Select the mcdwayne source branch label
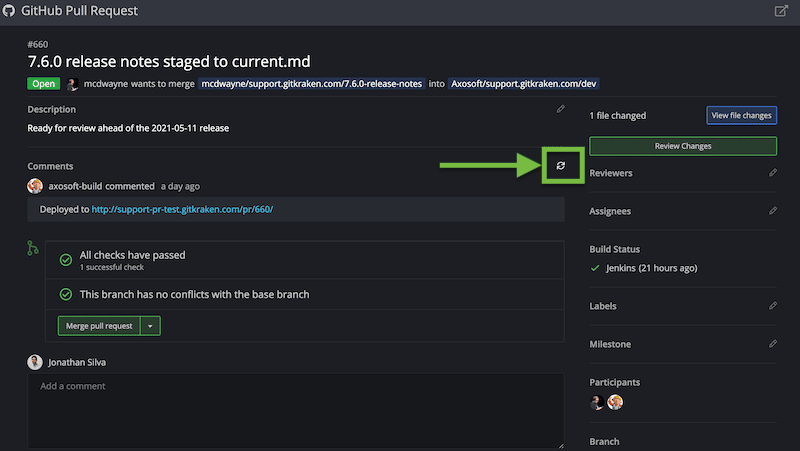The height and width of the screenshot is (451, 800). tap(312, 85)
